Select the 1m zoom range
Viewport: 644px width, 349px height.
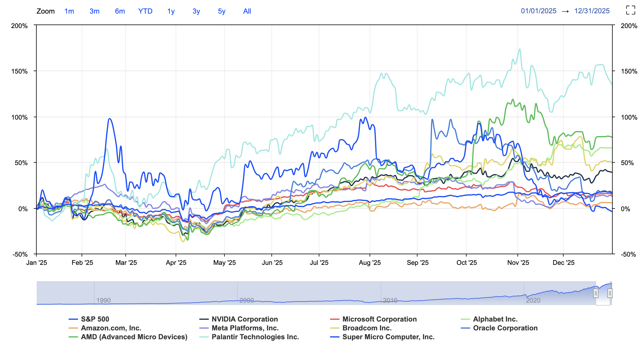coord(69,11)
